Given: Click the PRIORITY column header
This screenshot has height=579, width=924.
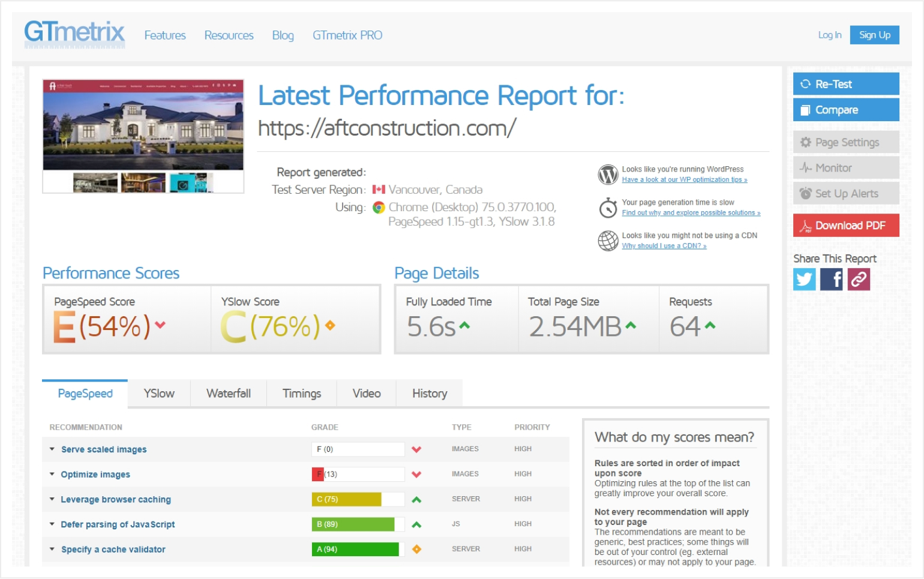Looking at the screenshot, I should 532,427.
